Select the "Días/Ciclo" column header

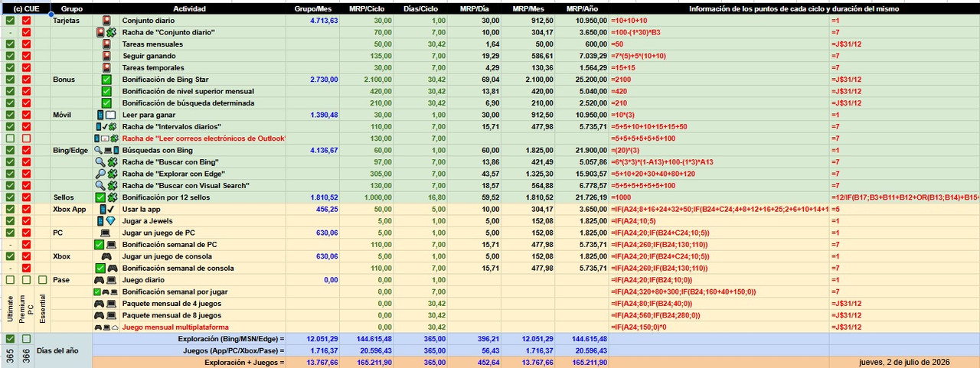(x=421, y=8)
